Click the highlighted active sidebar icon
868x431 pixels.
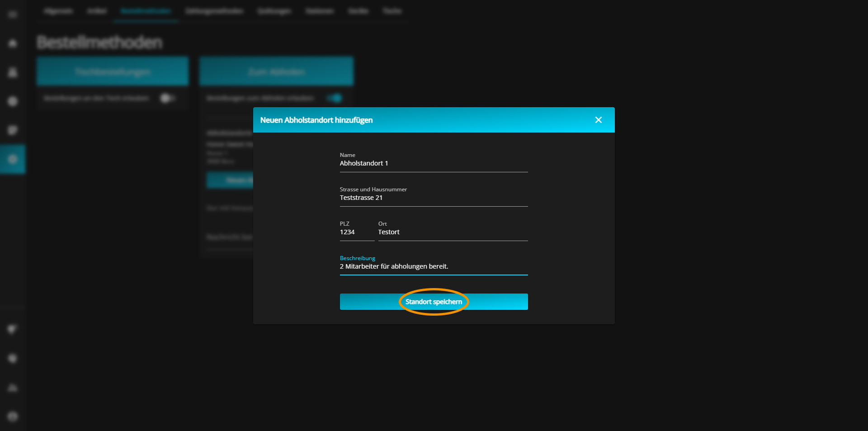(x=13, y=159)
